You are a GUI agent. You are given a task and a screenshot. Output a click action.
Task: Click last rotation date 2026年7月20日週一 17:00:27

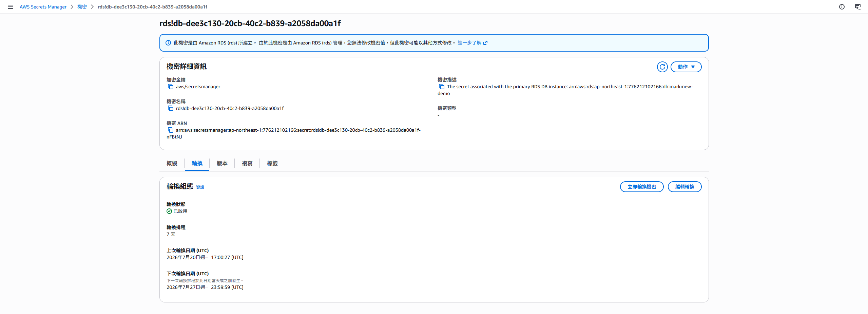coord(205,257)
